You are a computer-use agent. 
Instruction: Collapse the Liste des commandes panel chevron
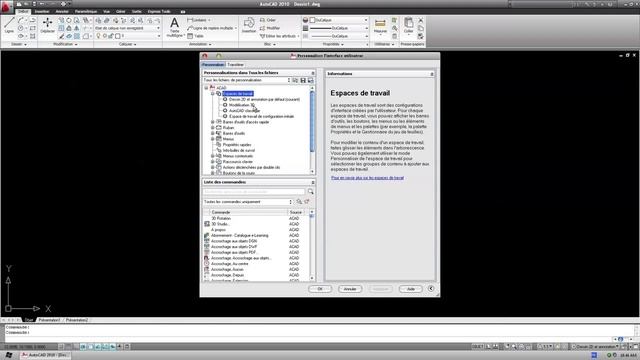click(x=313, y=182)
